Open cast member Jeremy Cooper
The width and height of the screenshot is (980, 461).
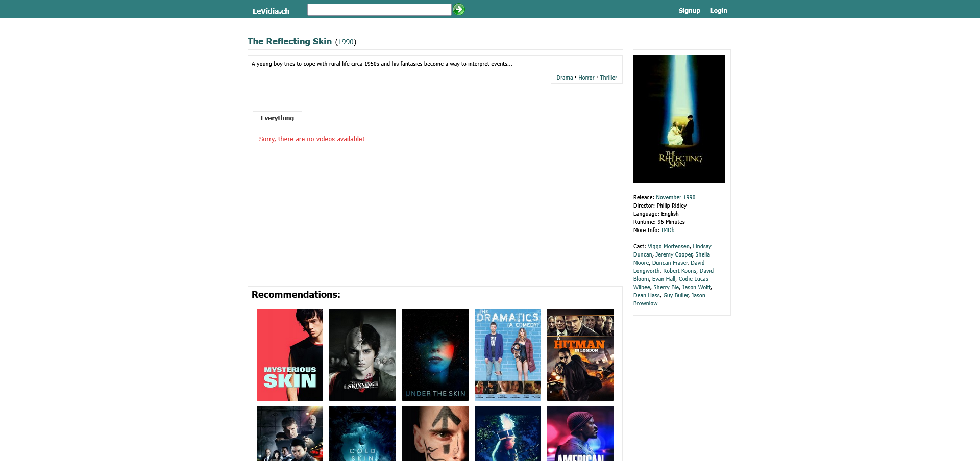674,254
